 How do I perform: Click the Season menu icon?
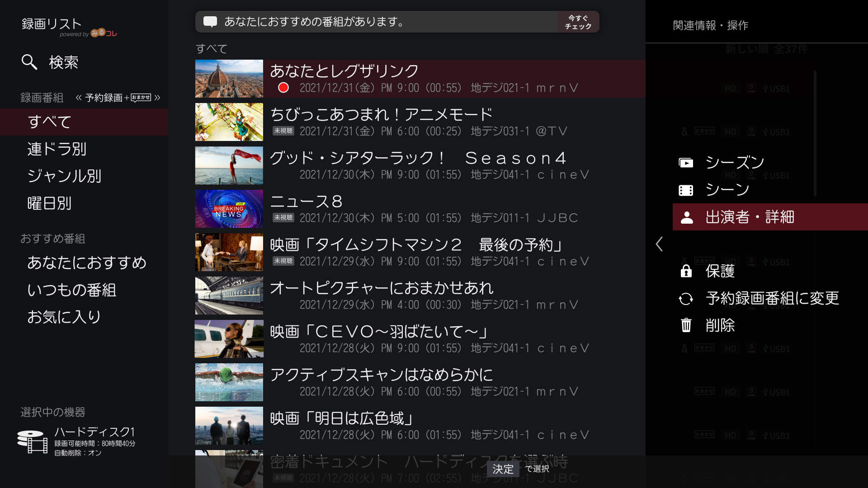point(686,163)
